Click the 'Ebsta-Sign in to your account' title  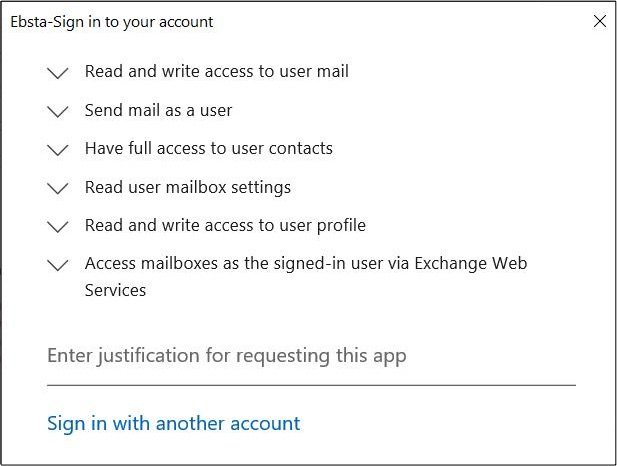coord(112,21)
